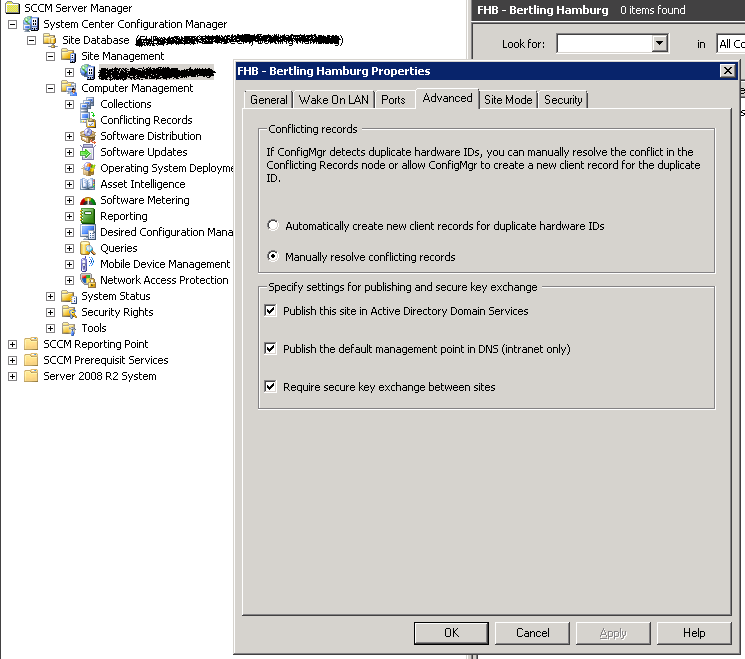745x659 pixels.
Task: Select Manually resolve conflicting records option
Action: [x=273, y=256]
